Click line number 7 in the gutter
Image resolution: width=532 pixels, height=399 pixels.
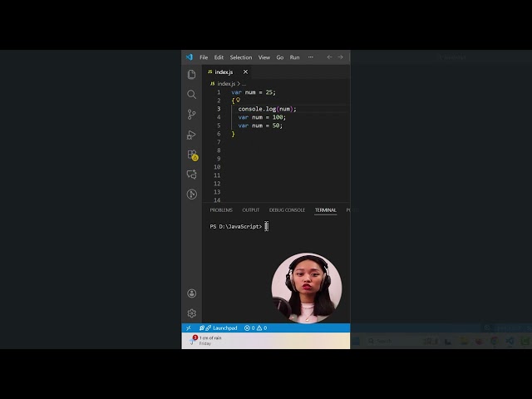(219, 142)
